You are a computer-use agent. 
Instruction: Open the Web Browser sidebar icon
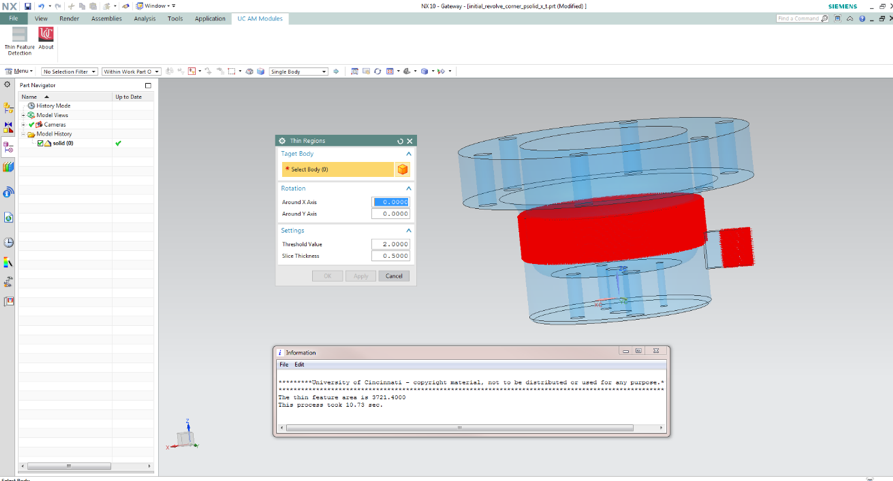click(8, 217)
